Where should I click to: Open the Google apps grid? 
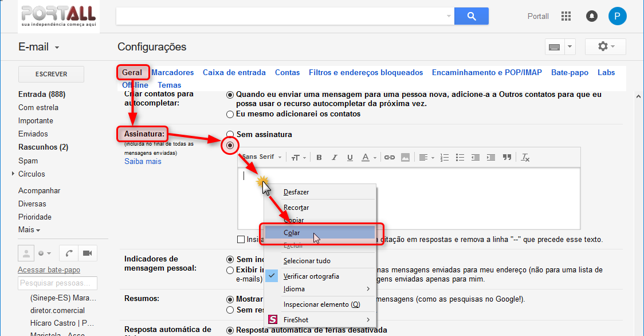tap(566, 16)
